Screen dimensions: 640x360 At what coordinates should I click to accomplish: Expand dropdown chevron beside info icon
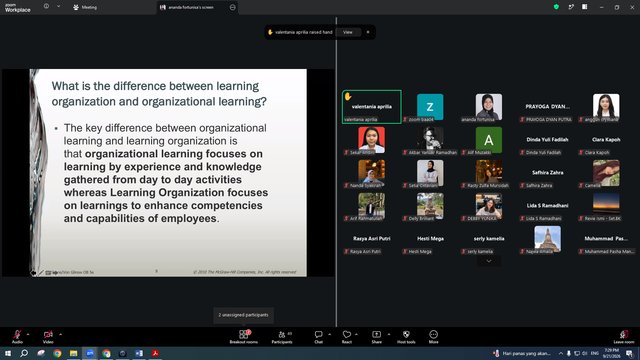(58, 7)
